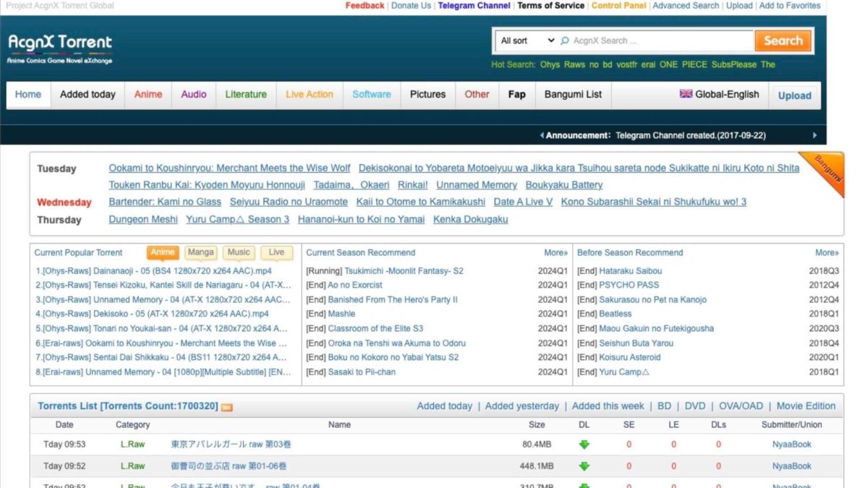Viewport: 868px width, 488px height.
Task: Open the Control Panel link
Action: coord(618,6)
